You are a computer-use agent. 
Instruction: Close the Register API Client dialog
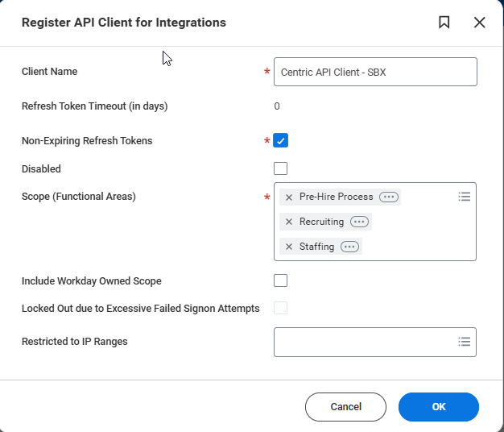coord(479,23)
